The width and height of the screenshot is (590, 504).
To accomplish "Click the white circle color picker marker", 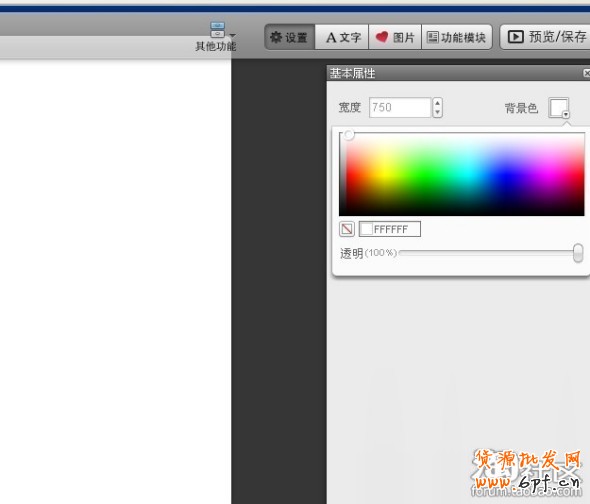I will (x=349, y=135).
